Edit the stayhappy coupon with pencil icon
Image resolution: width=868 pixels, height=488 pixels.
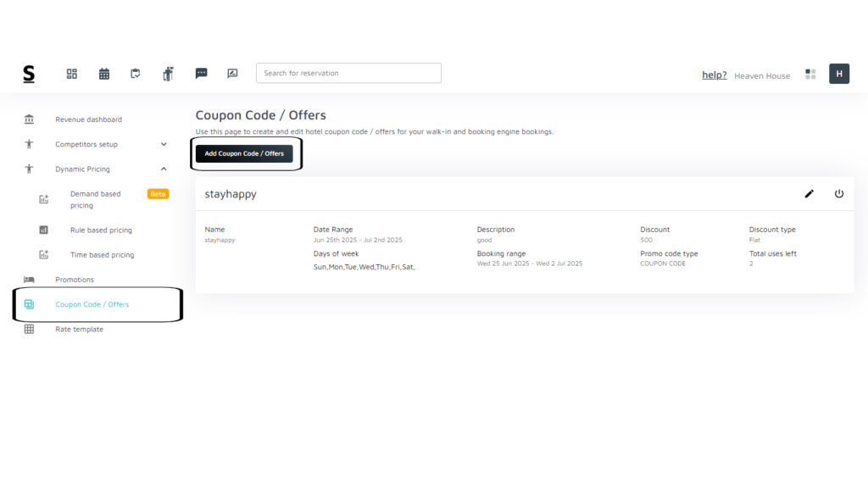[x=809, y=194]
